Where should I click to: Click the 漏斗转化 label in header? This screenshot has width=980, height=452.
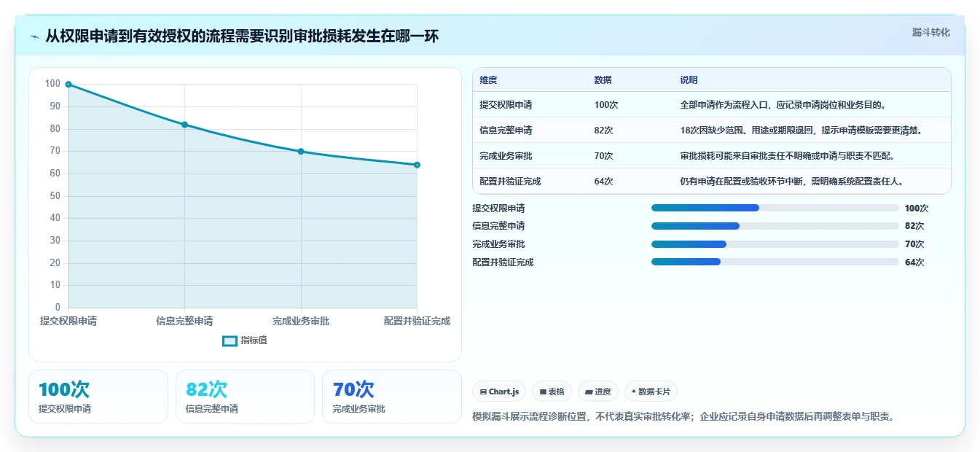pos(930,32)
